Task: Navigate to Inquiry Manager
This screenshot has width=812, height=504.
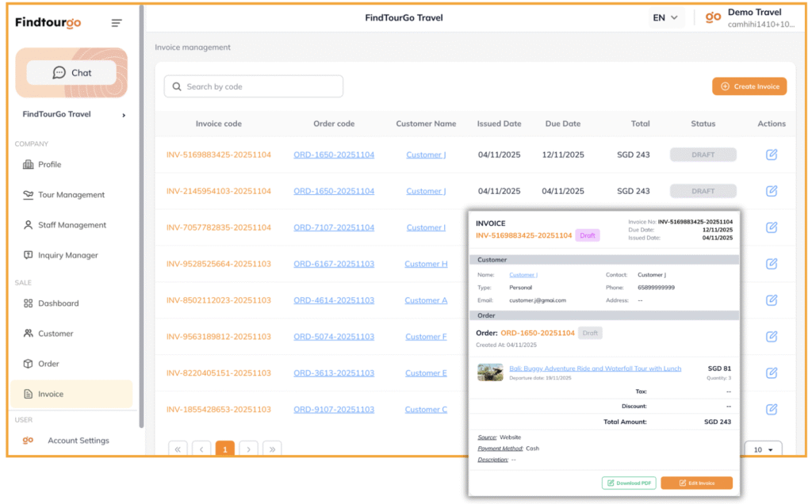Action: tap(67, 255)
